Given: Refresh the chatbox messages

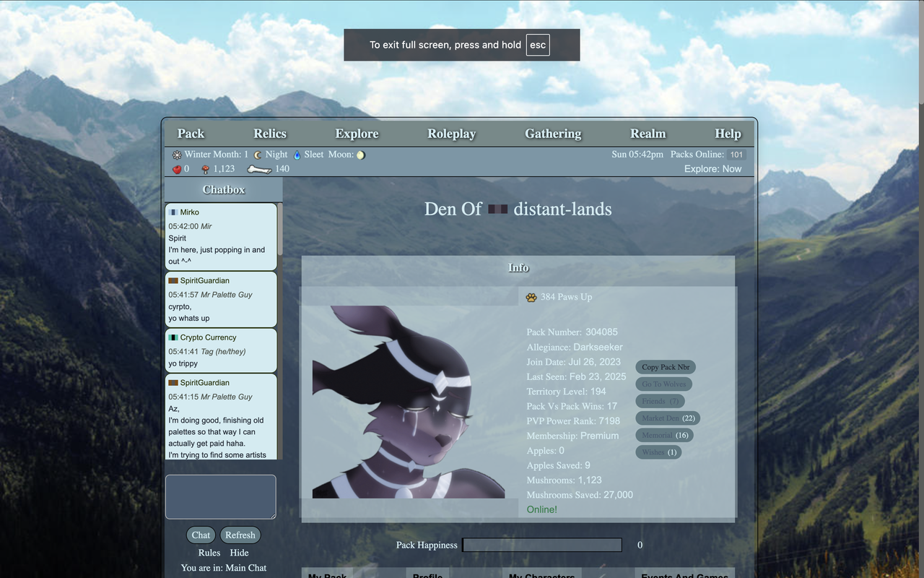Looking at the screenshot, I should pos(240,535).
